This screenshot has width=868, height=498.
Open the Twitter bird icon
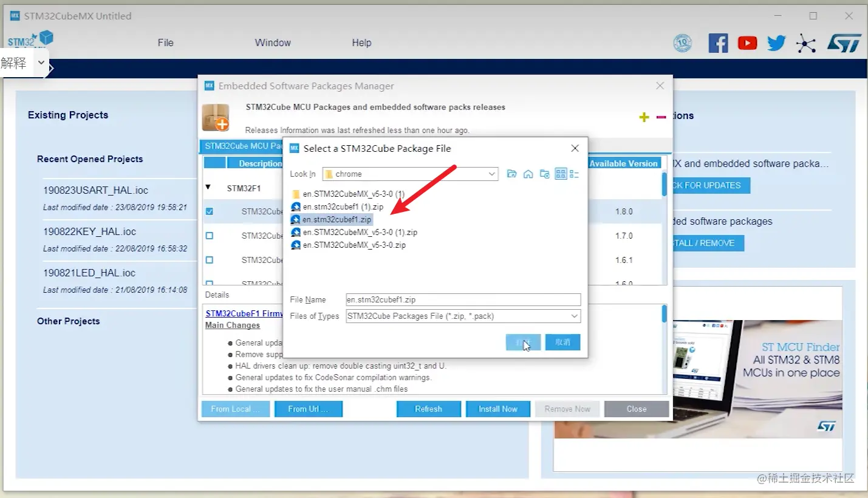[x=776, y=43]
